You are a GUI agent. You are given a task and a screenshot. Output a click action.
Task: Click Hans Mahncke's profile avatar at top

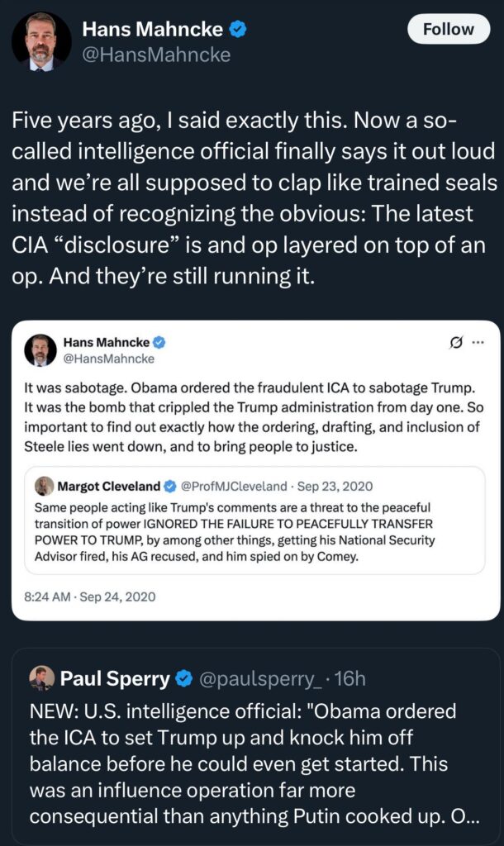(41, 41)
